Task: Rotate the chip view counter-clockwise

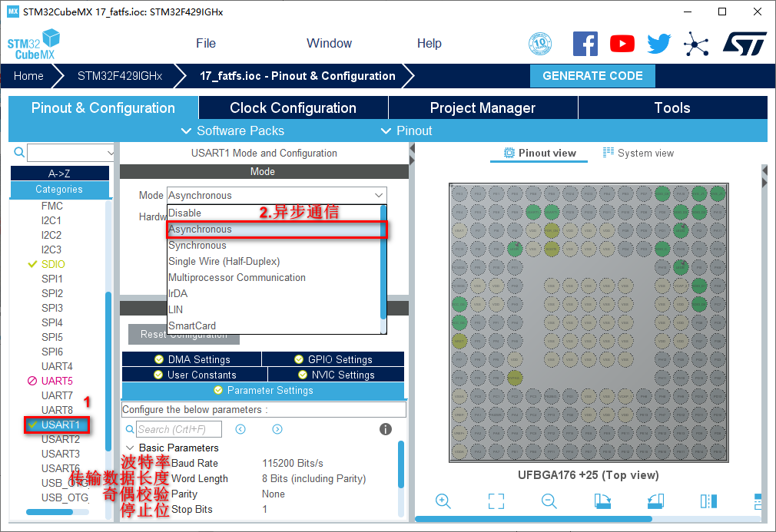Action: 655,501
